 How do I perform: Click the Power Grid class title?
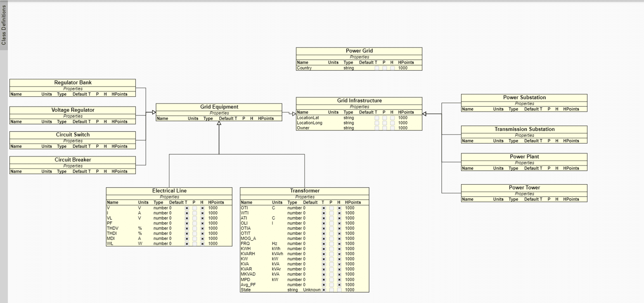click(x=358, y=50)
